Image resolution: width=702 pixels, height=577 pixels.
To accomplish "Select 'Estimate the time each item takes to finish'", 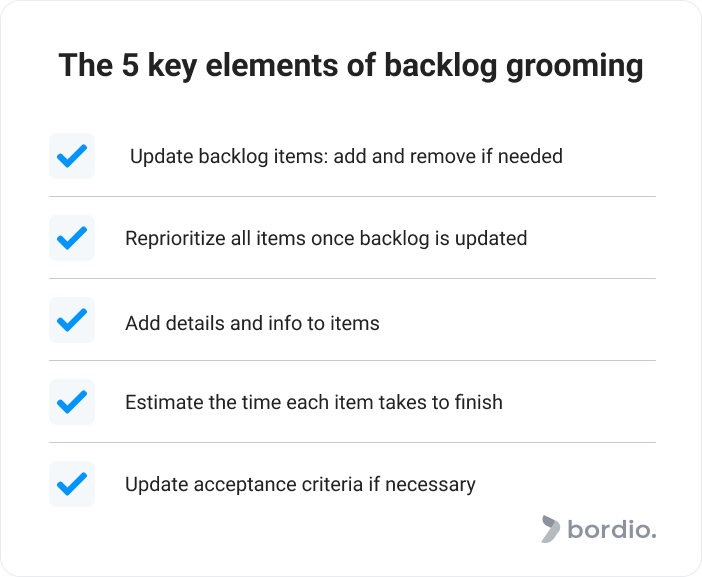I will click(x=314, y=402).
